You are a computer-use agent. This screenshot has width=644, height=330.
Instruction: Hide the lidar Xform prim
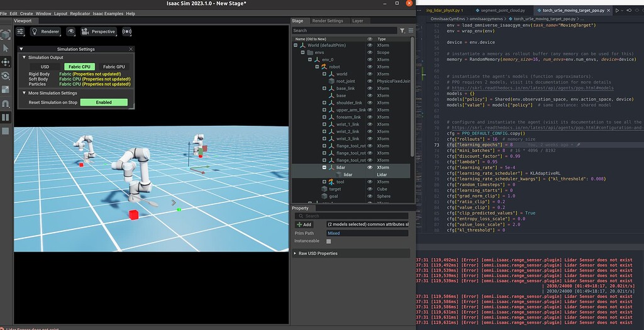point(370,167)
